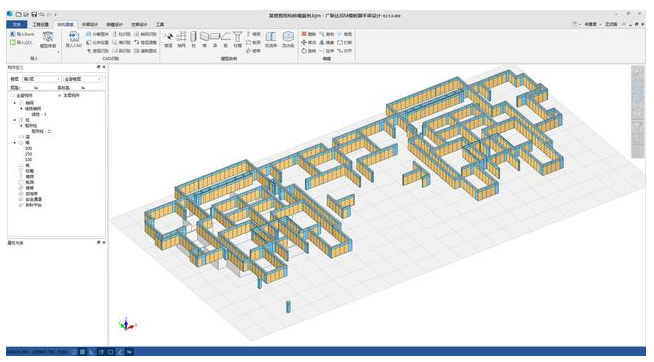
Task: Click the rectangular column - 2 tree entry
Action: [41, 131]
